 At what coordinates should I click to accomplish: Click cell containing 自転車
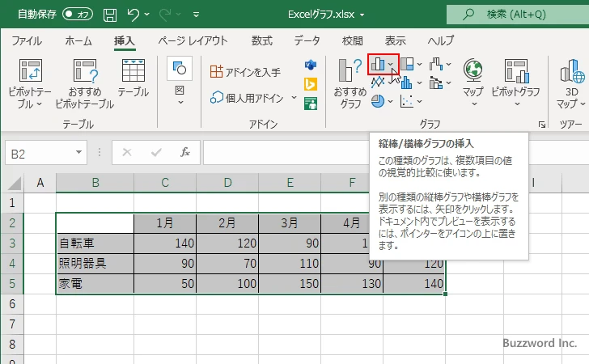[95, 243]
